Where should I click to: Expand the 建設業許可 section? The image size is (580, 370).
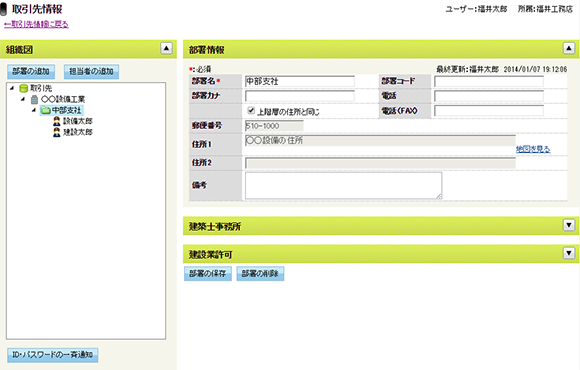click(x=569, y=253)
